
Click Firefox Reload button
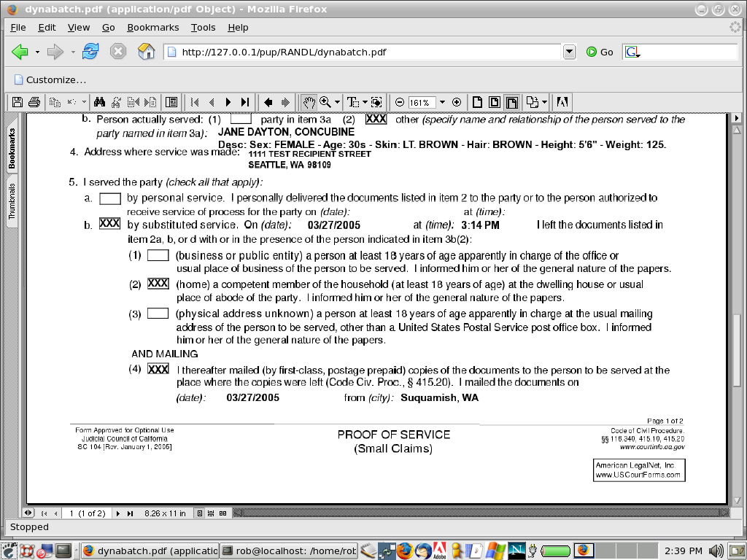click(x=90, y=52)
